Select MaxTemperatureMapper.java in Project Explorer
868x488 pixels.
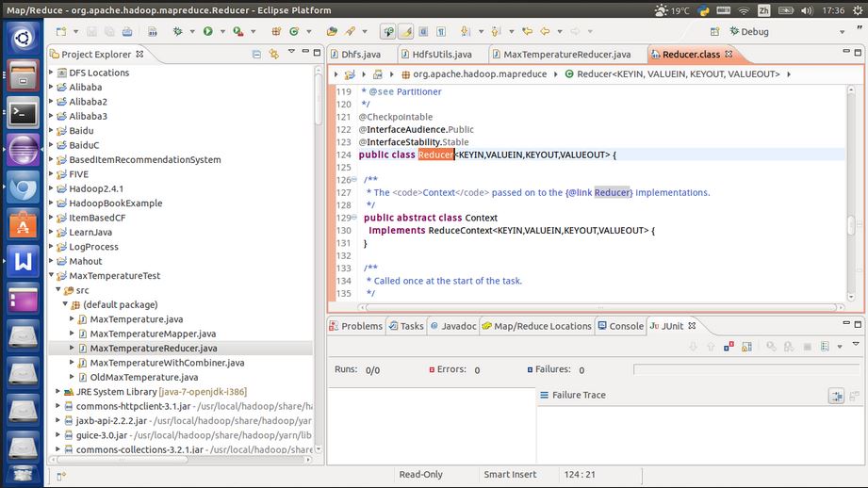(153, 333)
